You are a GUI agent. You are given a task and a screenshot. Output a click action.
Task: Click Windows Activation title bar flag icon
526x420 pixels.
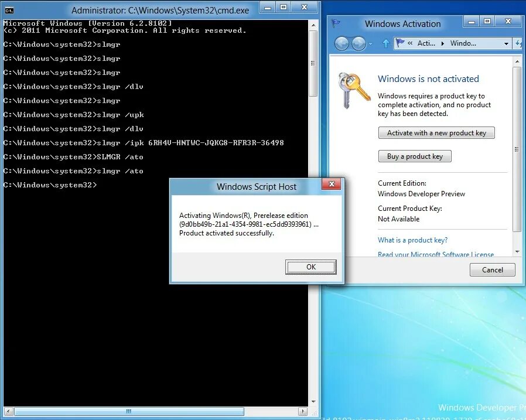tap(336, 23)
